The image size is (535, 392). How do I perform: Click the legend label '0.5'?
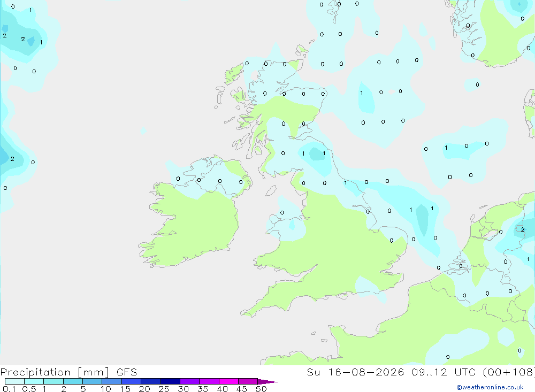(x=29, y=389)
